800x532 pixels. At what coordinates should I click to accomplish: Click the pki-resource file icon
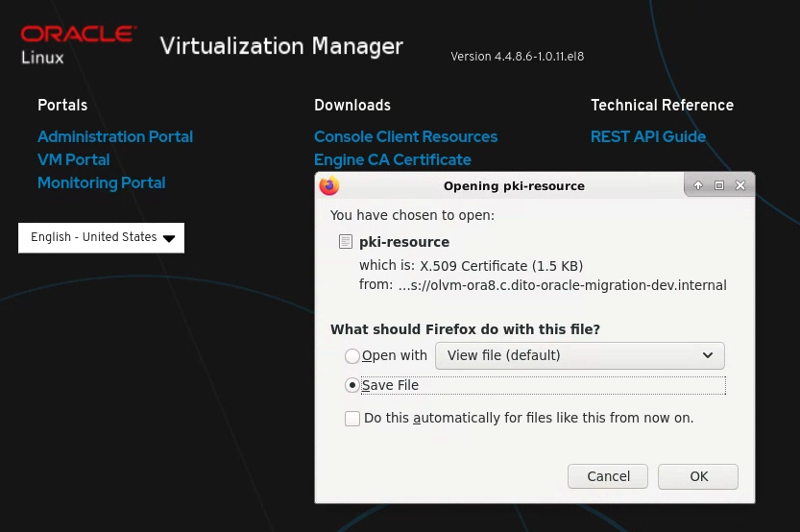[346, 242]
